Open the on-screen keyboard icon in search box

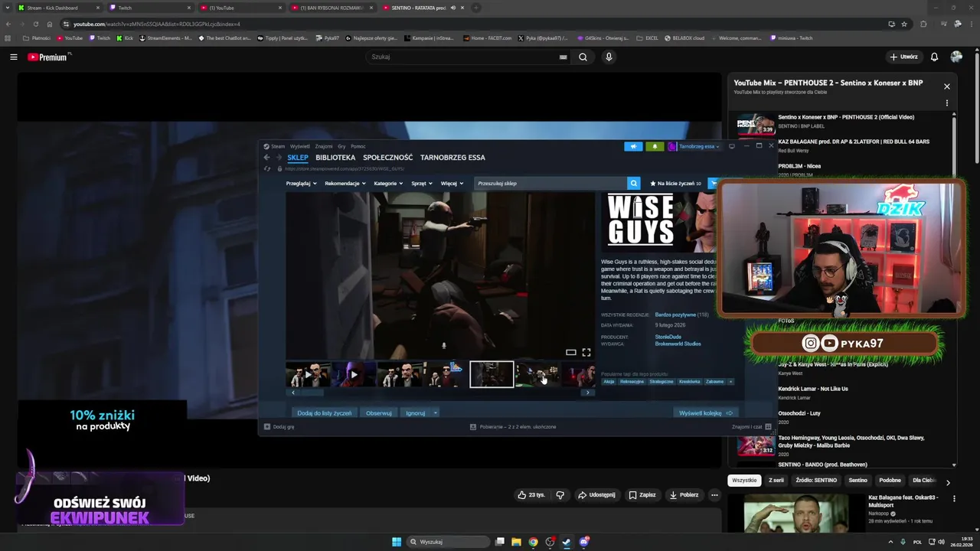pyautogui.click(x=563, y=57)
